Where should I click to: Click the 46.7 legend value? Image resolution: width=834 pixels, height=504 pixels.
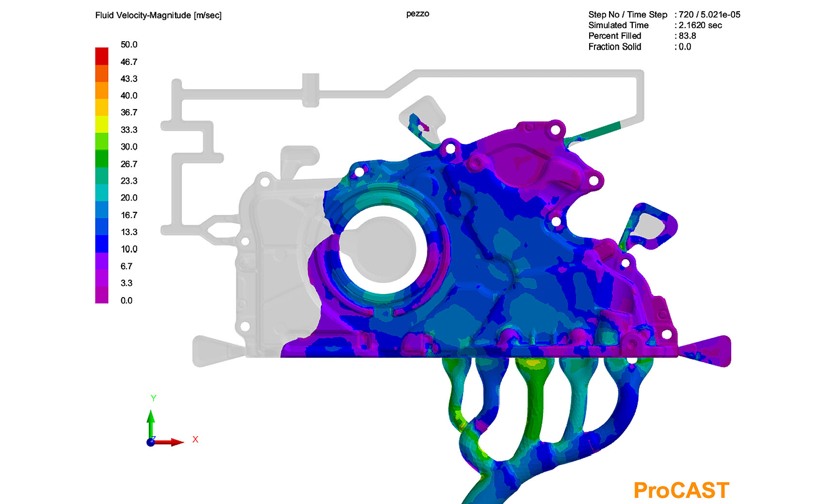click(x=129, y=62)
